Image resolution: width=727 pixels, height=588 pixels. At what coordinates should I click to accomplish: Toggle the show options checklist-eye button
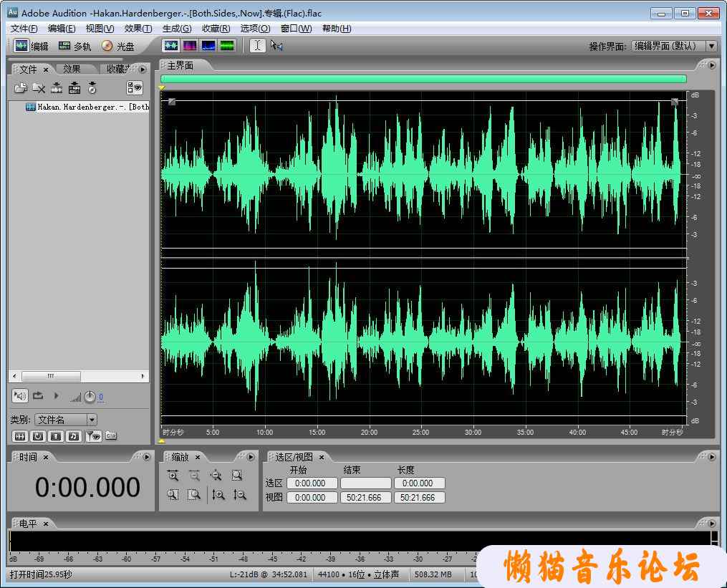(x=135, y=87)
